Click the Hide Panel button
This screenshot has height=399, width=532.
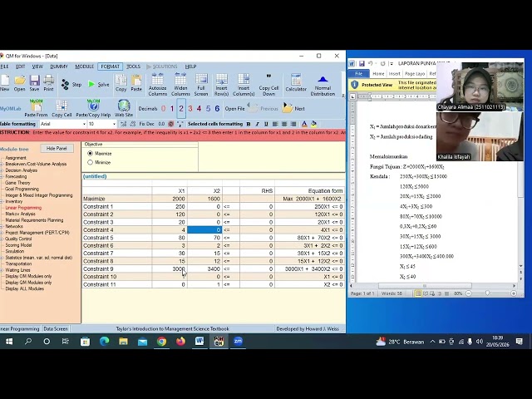point(57,149)
